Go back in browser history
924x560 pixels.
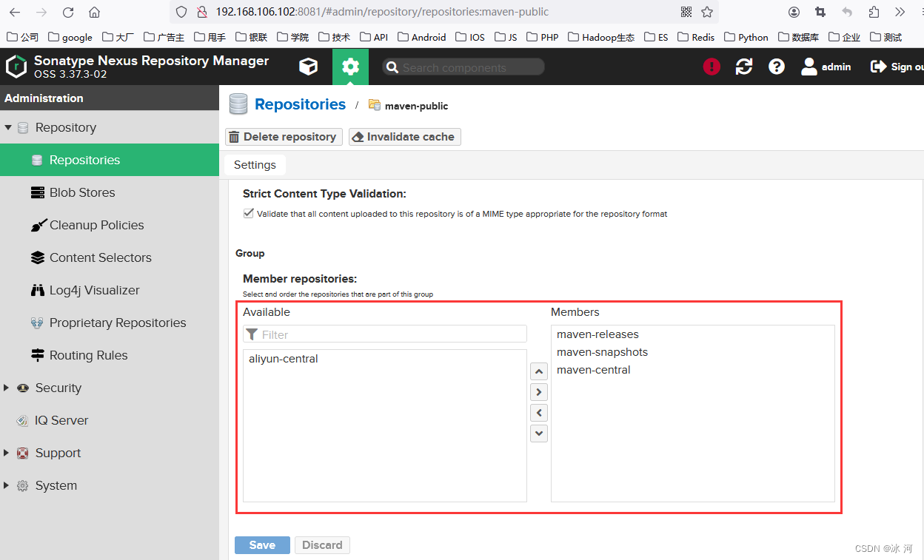tap(15, 12)
